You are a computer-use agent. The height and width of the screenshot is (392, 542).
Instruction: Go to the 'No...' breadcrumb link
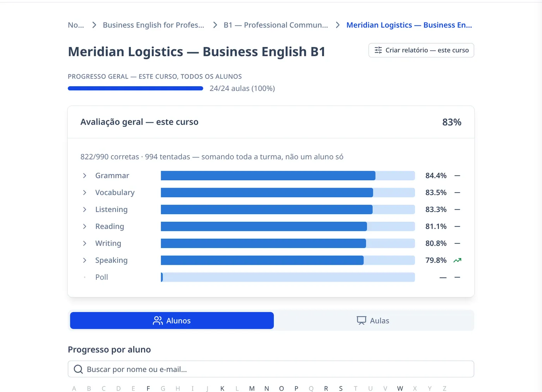tap(76, 25)
